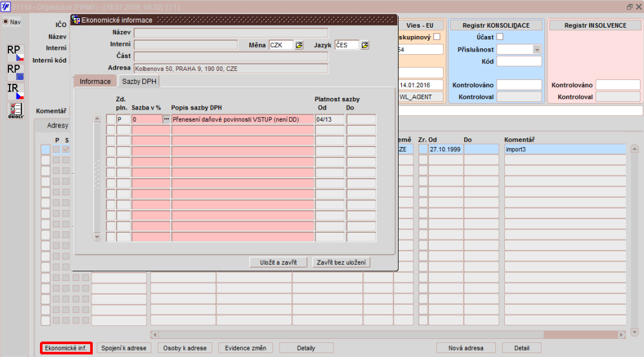
Task: Toggle the skupinový checkbox
Action: (x=437, y=37)
